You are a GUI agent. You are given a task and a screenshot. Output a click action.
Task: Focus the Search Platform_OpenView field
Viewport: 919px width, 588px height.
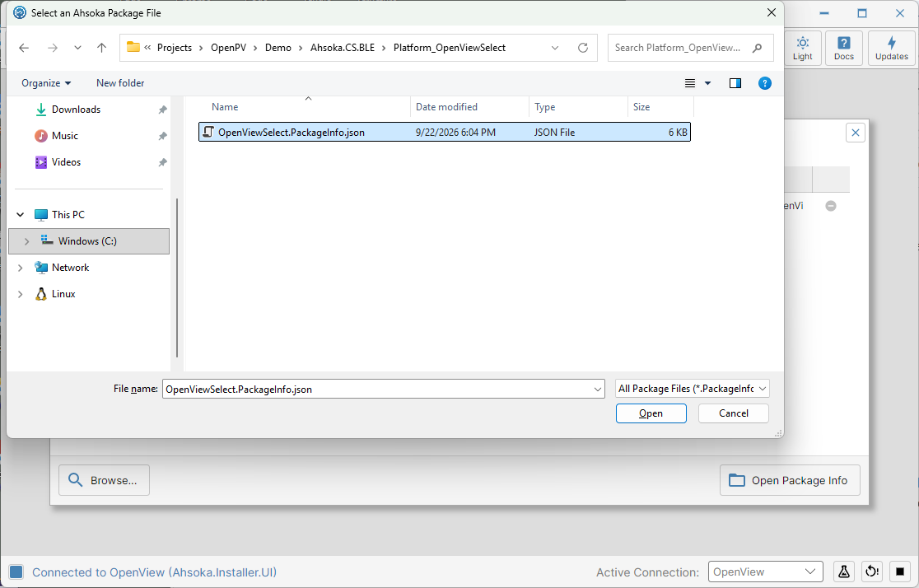click(x=690, y=48)
